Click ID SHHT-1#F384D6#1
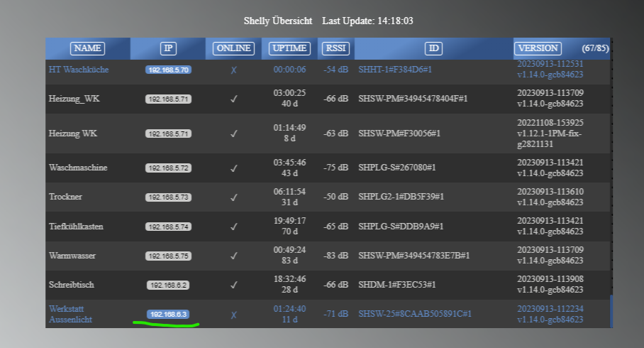The height and width of the screenshot is (348, 644). tap(395, 70)
